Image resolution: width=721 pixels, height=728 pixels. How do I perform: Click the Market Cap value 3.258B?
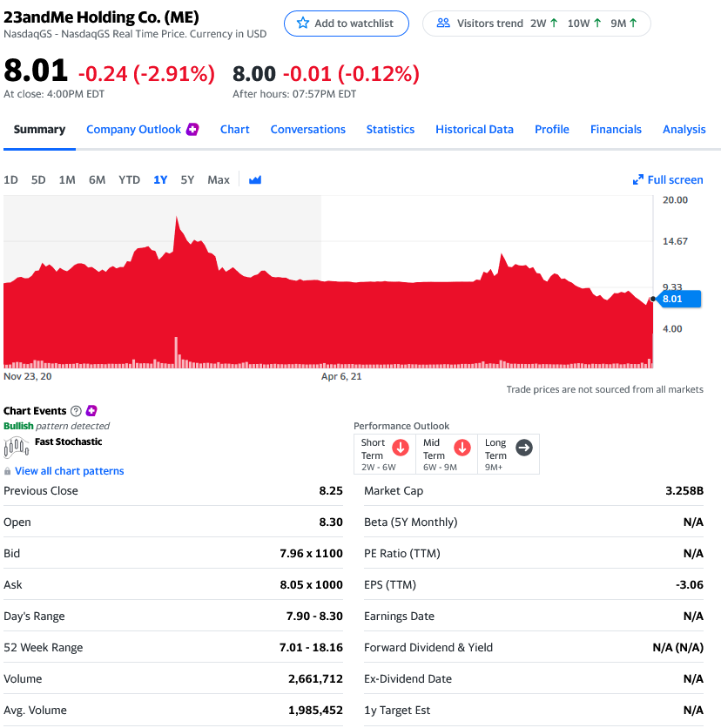[684, 491]
